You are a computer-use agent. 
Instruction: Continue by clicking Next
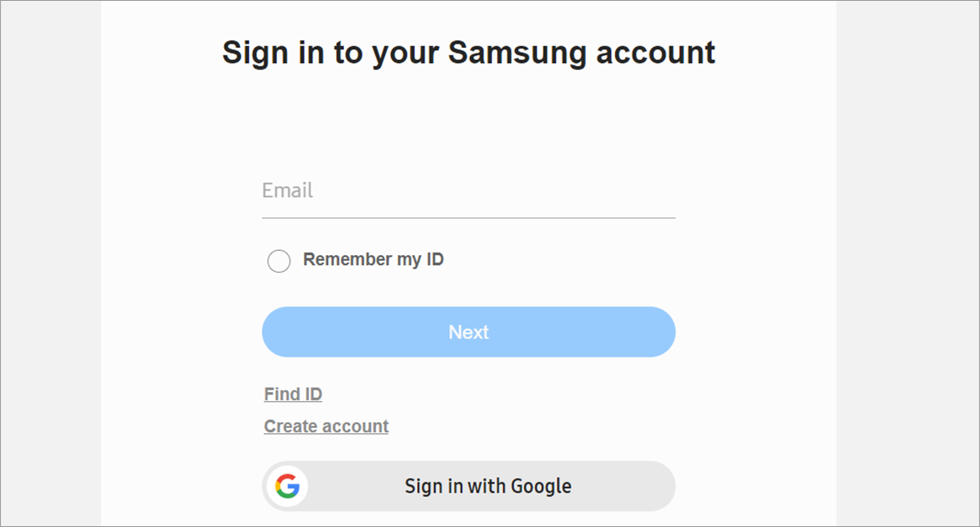(468, 331)
